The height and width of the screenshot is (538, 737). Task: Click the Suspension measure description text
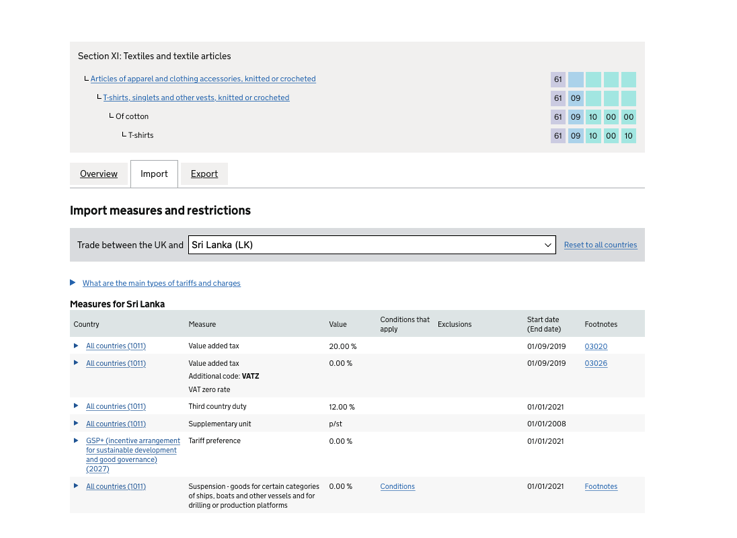[x=254, y=496]
